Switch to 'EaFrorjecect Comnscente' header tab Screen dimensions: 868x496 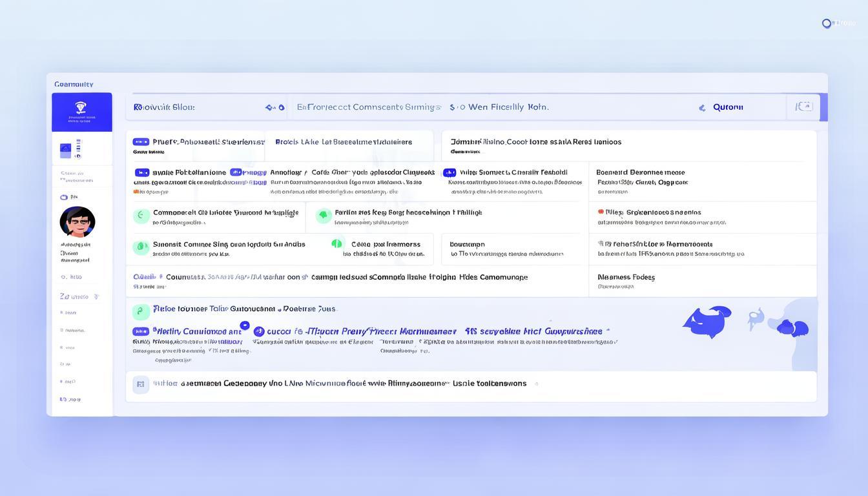(369, 107)
